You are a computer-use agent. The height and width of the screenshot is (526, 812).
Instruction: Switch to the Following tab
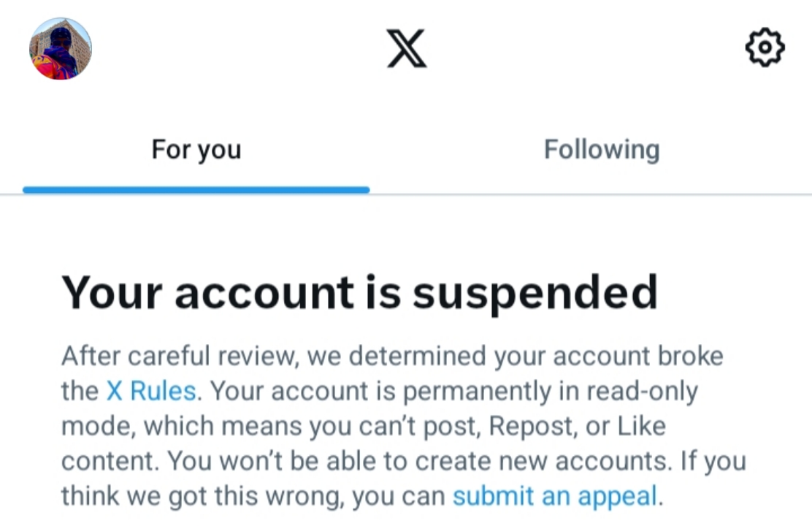click(602, 150)
